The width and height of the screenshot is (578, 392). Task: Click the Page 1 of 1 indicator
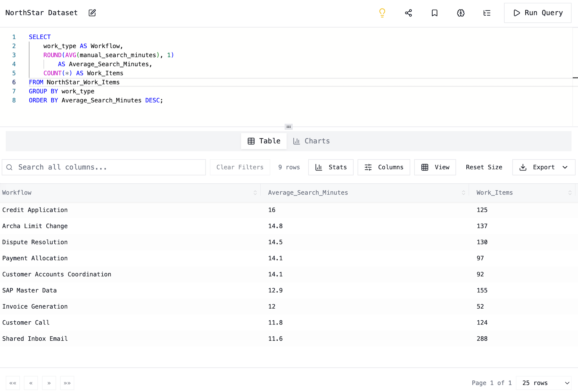coord(491,383)
